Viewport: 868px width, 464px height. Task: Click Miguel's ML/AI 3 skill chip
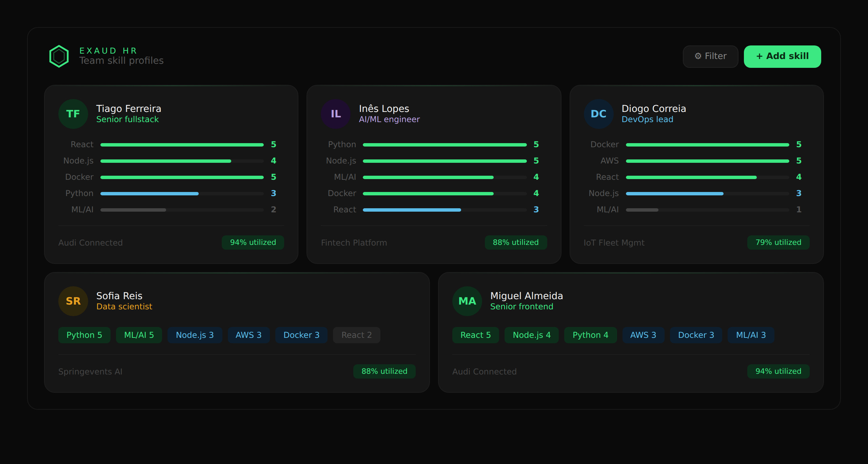click(x=751, y=335)
